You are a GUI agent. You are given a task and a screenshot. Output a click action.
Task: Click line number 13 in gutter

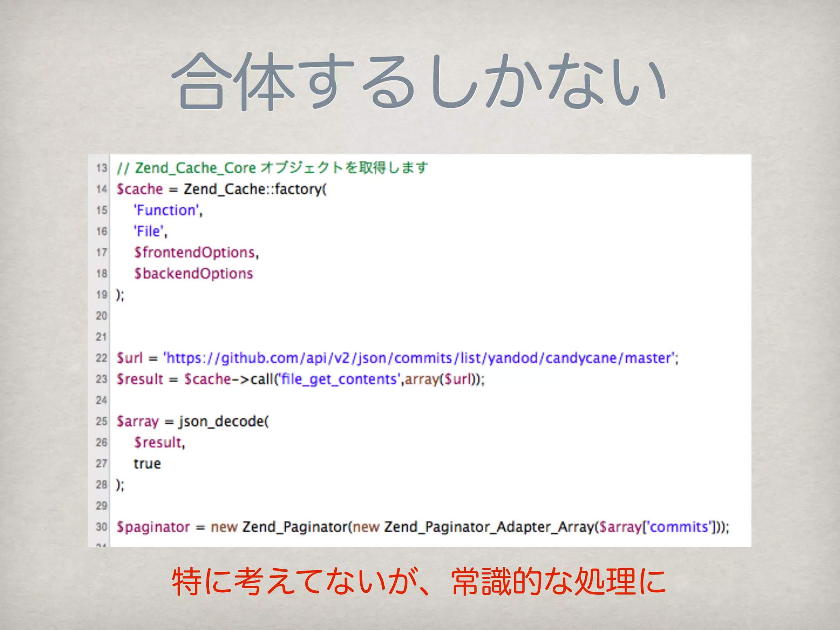(101, 168)
